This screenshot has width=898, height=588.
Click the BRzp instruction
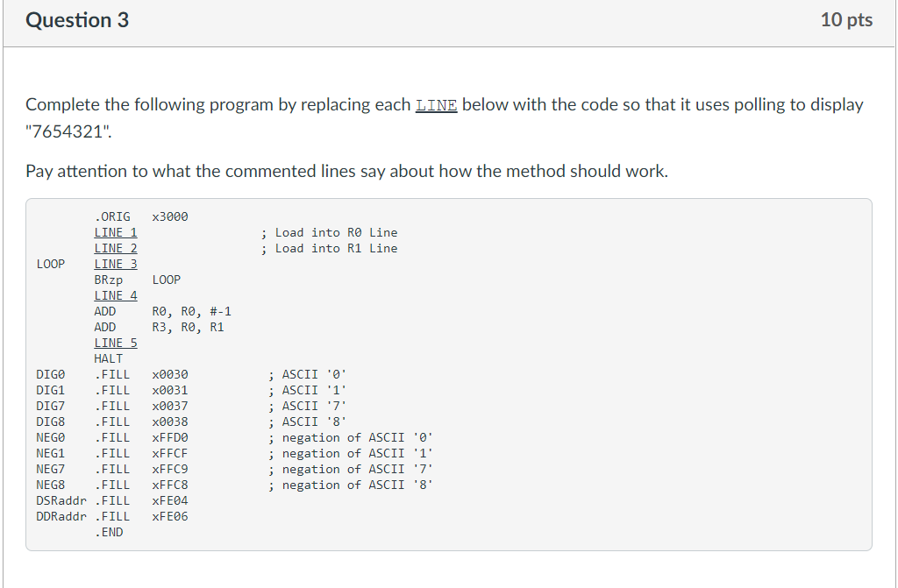point(108,280)
